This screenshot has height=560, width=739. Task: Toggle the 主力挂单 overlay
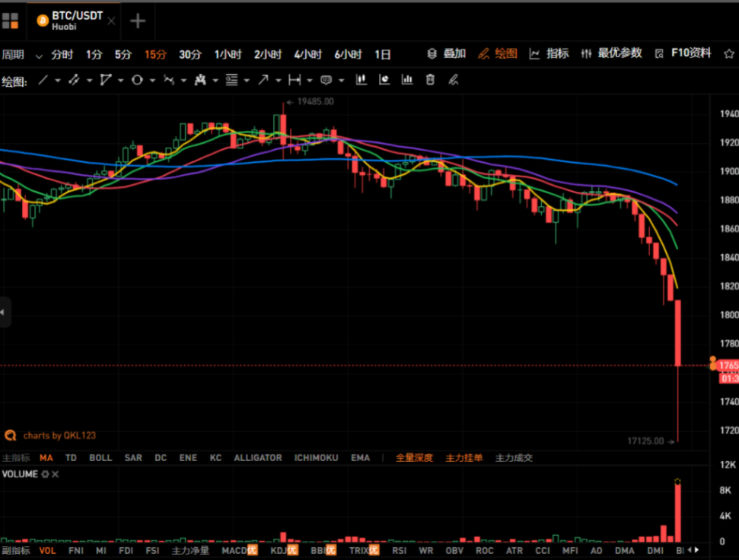pyautogui.click(x=463, y=458)
